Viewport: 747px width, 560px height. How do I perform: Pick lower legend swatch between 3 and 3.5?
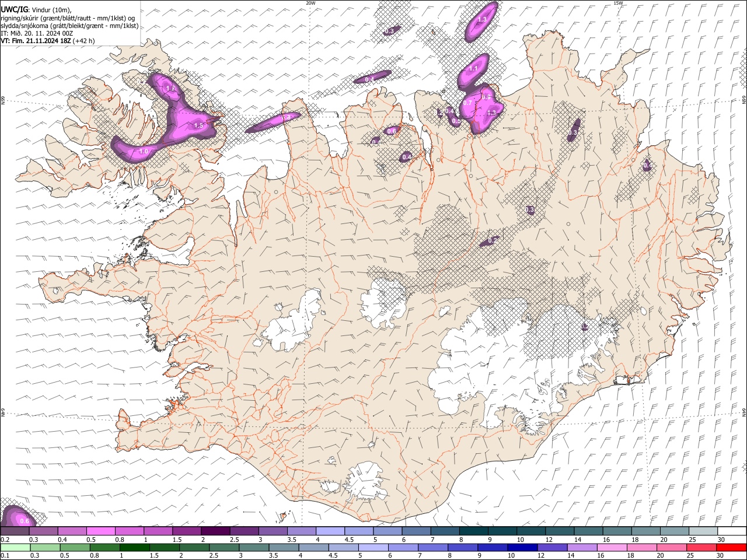coord(253,547)
